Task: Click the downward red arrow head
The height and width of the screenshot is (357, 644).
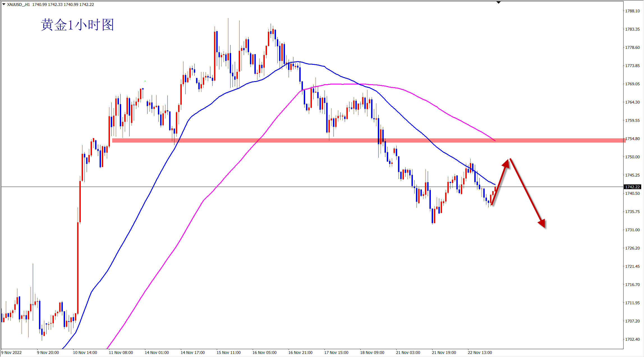Action: (x=542, y=223)
